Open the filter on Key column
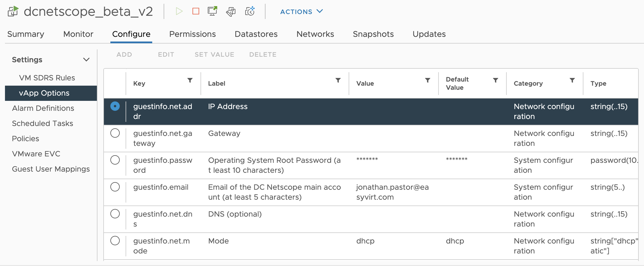The width and height of the screenshot is (644, 266). [190, 80]
